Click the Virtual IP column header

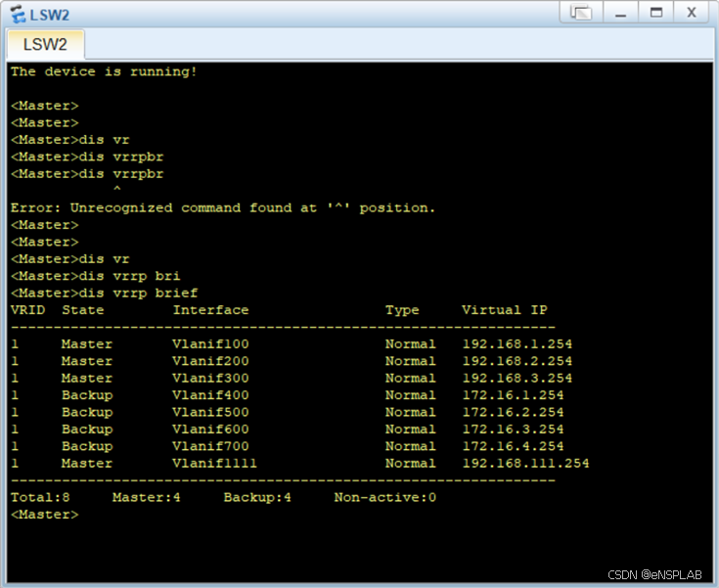tap(505, 310)
